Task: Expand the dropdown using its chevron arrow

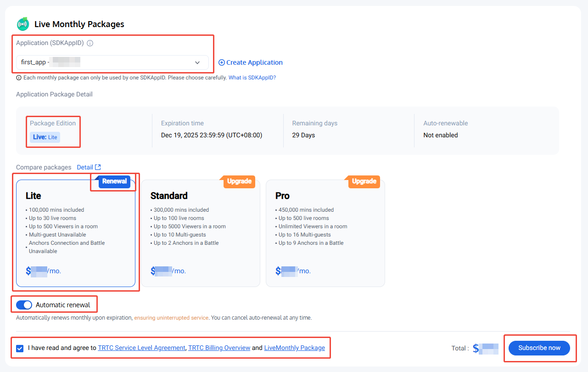Action: point(197,62)
